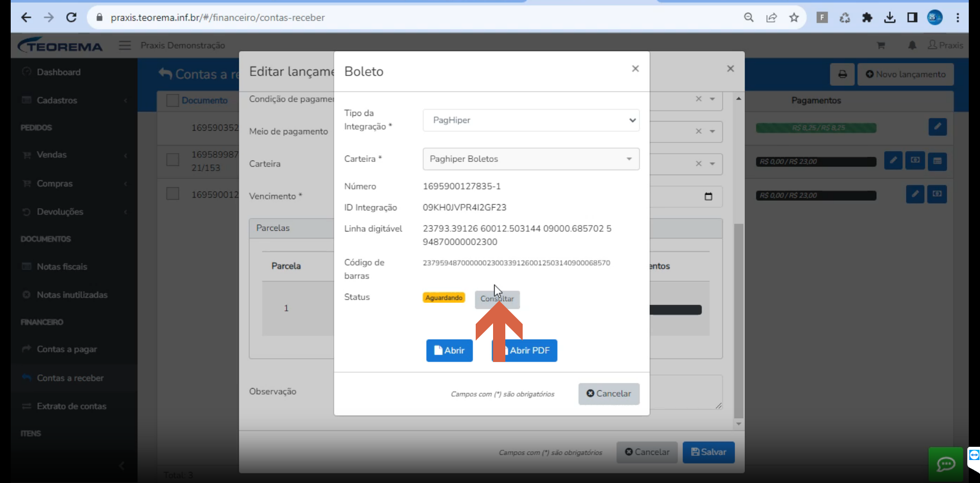Click the browser forward arrow
The width and height of the screenshot is (980, 483).
tap(48, 17)
